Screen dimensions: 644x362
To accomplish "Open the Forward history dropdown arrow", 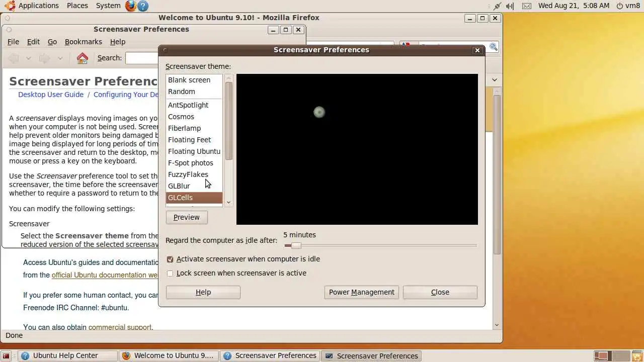I will (x=60, y=58).
